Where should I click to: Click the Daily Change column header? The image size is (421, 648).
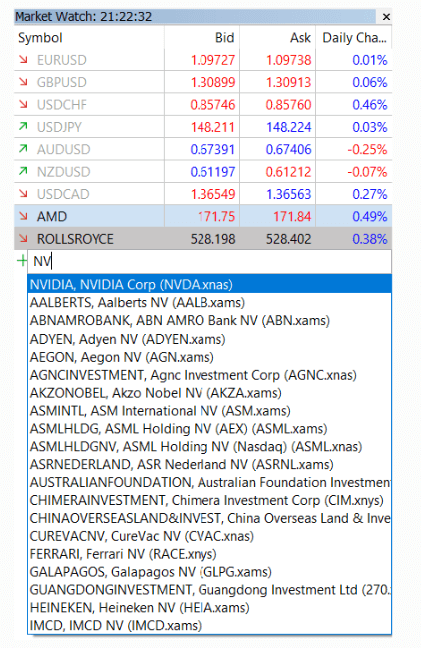click(x=354, y=38)
